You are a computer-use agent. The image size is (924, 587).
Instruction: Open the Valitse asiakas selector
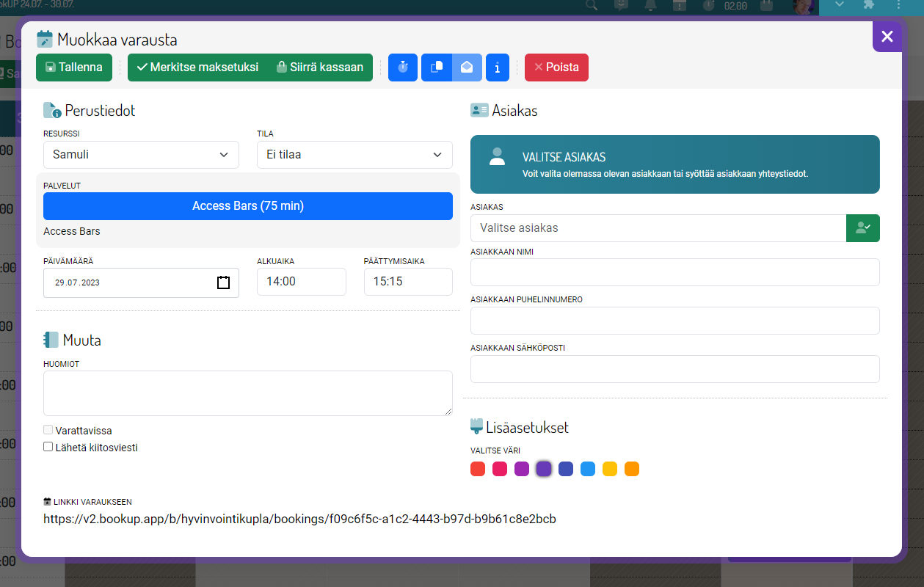658,228
